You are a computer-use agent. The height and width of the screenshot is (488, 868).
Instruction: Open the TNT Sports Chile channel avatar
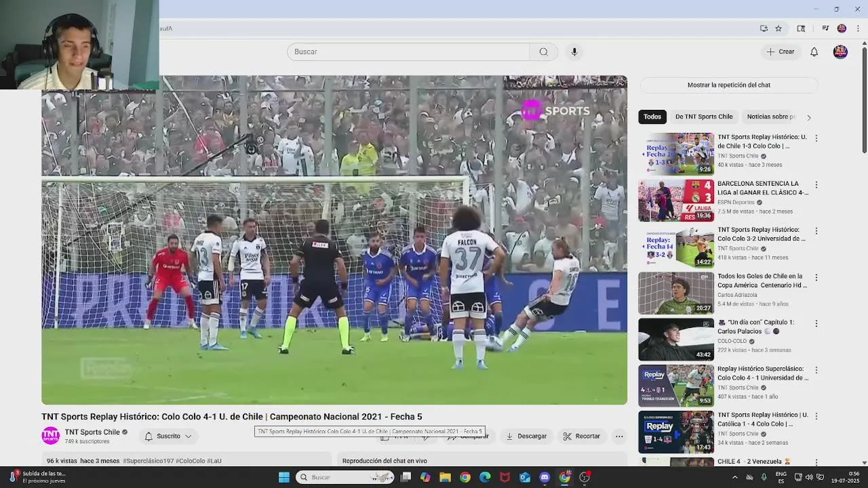pyautogui.click(x=50, y=436)
